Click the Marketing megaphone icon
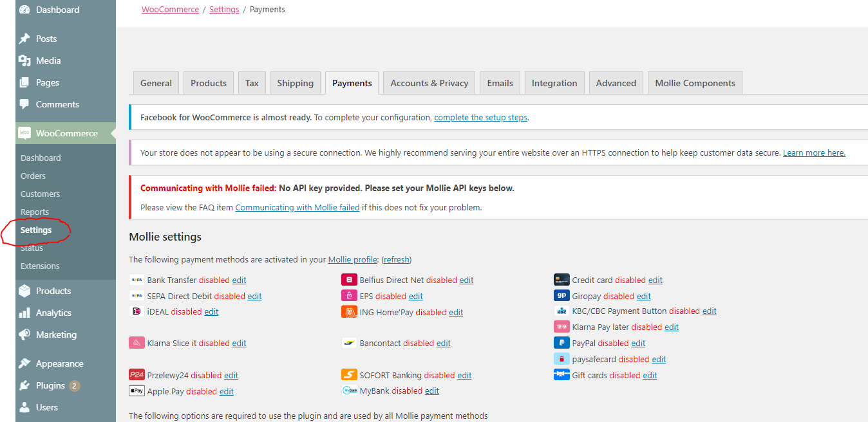The image size is (868, 422). tap(24, 335)
